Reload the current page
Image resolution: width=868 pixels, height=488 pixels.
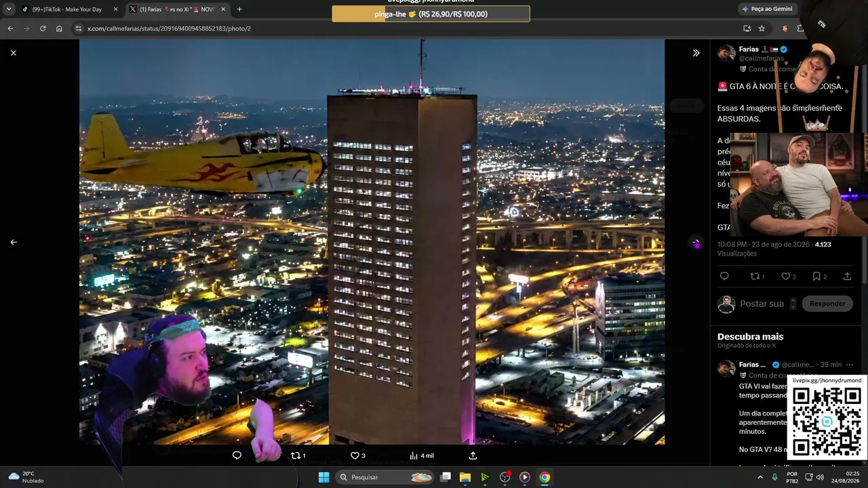pyautogui.click(x=43, y=28)
